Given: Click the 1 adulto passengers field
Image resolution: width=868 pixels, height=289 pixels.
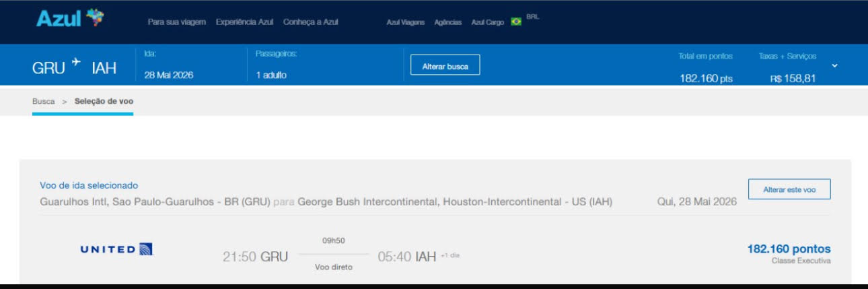Looking at the screenshot, I should pos(271,75).
